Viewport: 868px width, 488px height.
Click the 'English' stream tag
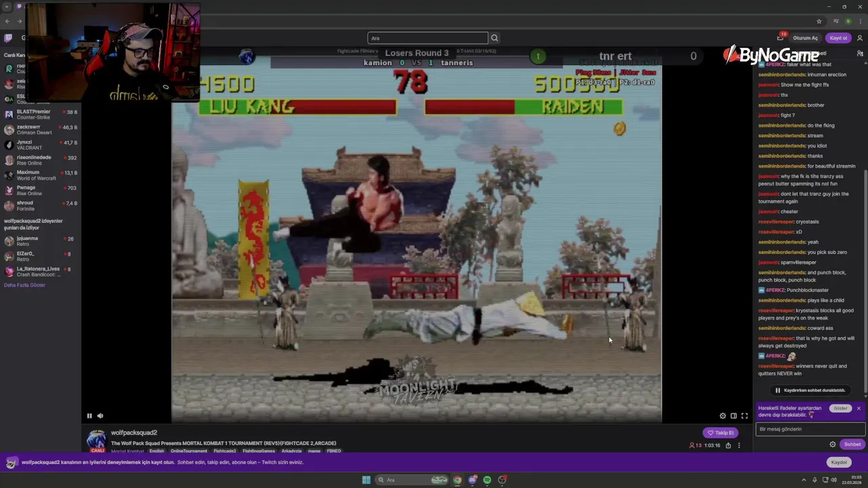click(157, 451)
